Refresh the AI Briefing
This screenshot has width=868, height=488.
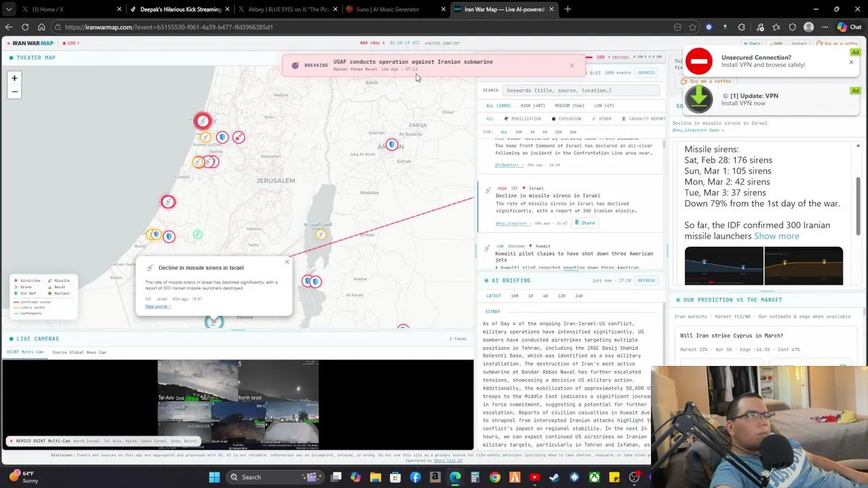(646, 281)
